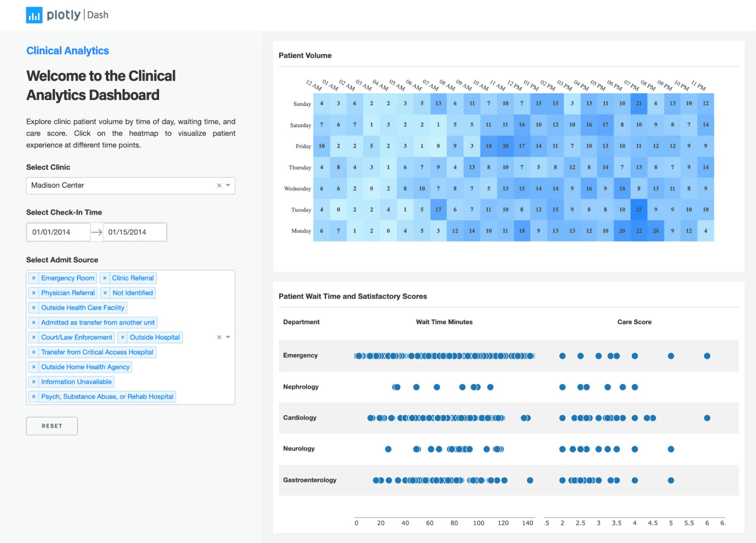Click the Clinical Analytics heading link

pos(67,51)
